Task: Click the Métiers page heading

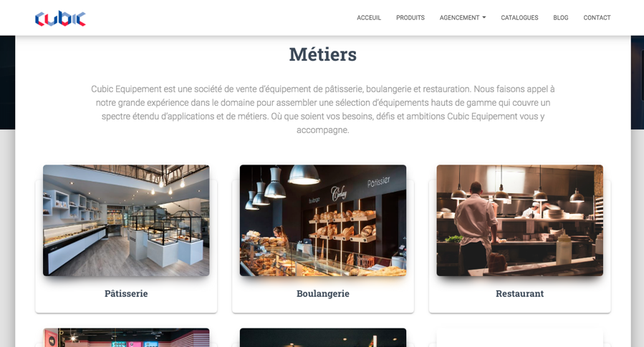Action: (323, 54)
